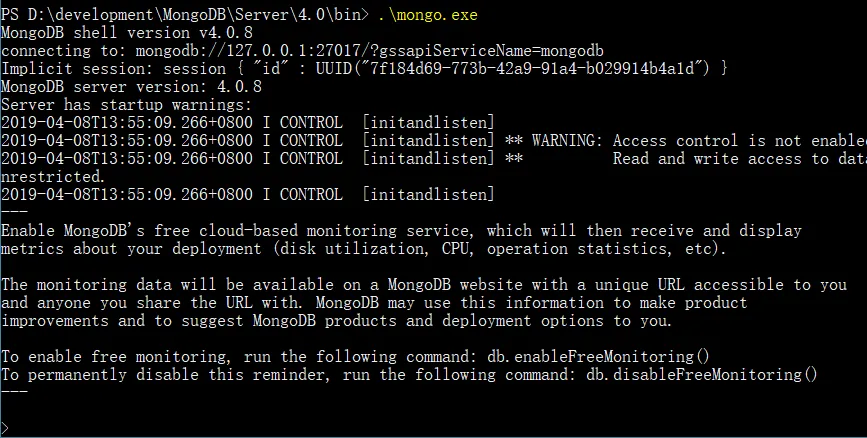Click the dashed separator above 'Enable MongoDB's'
The width and height of the screenshot is (867, 438).
(x=14, y=212)
